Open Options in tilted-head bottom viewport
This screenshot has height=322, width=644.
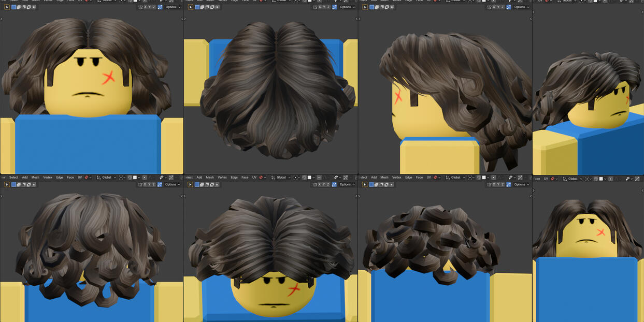click(347, 184)
